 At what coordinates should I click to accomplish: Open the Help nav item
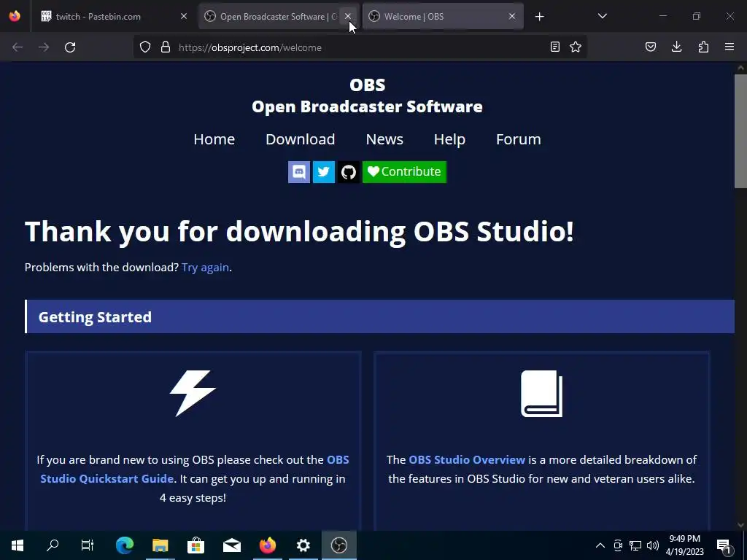(x=449, y=139)
